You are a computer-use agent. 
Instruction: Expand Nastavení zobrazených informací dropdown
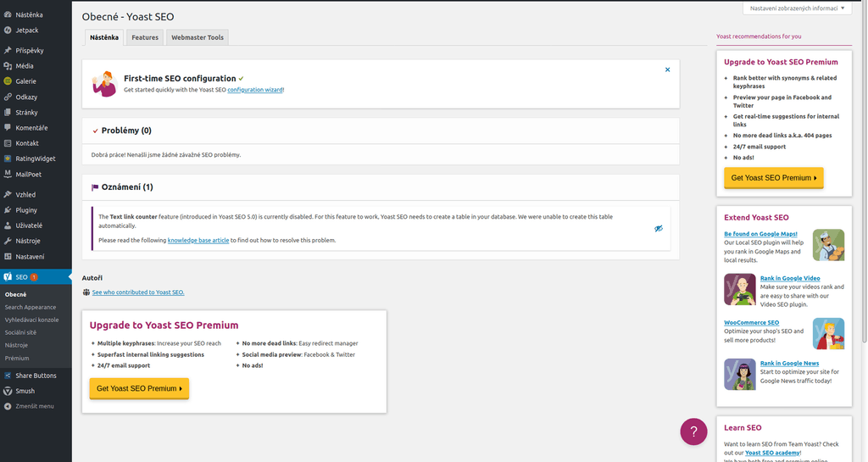point(797,8)
